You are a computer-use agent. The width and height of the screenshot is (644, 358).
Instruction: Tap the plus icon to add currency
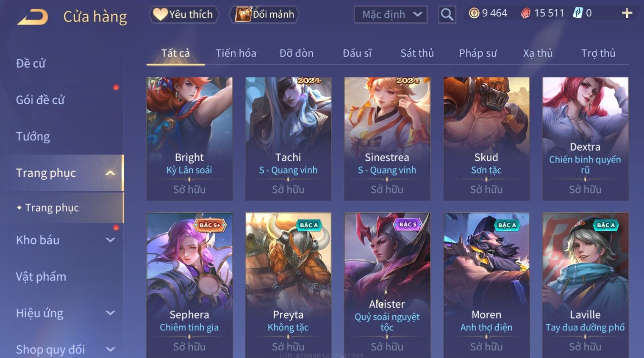[x=627, y=14]
